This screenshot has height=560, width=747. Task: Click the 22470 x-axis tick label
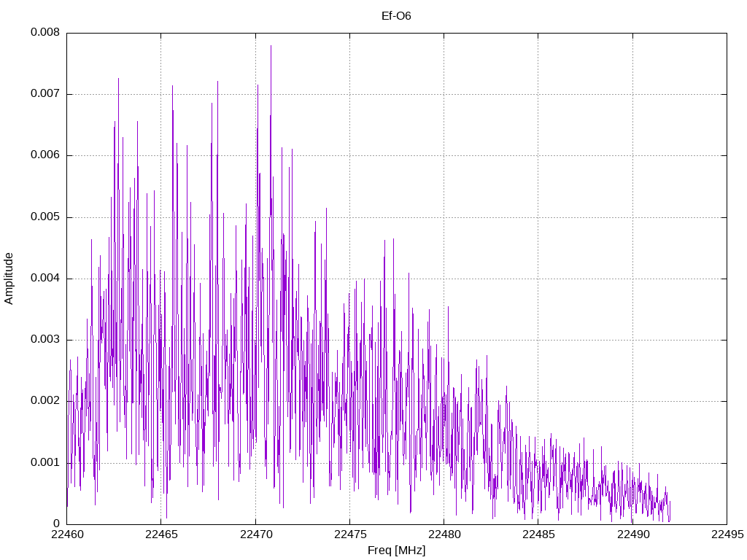tap(256, 534)
